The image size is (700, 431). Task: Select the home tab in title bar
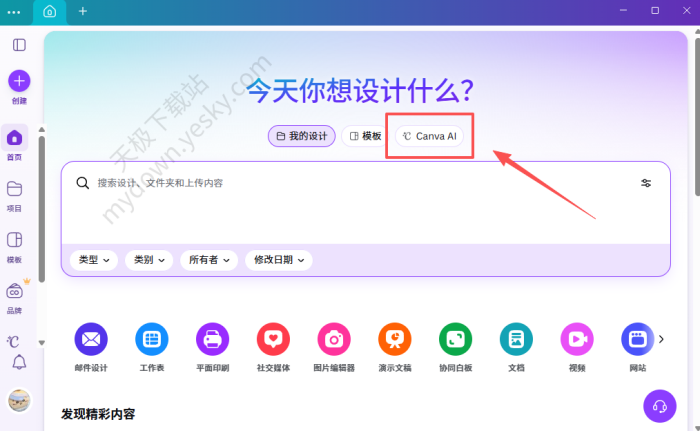[x=50, y=12]
